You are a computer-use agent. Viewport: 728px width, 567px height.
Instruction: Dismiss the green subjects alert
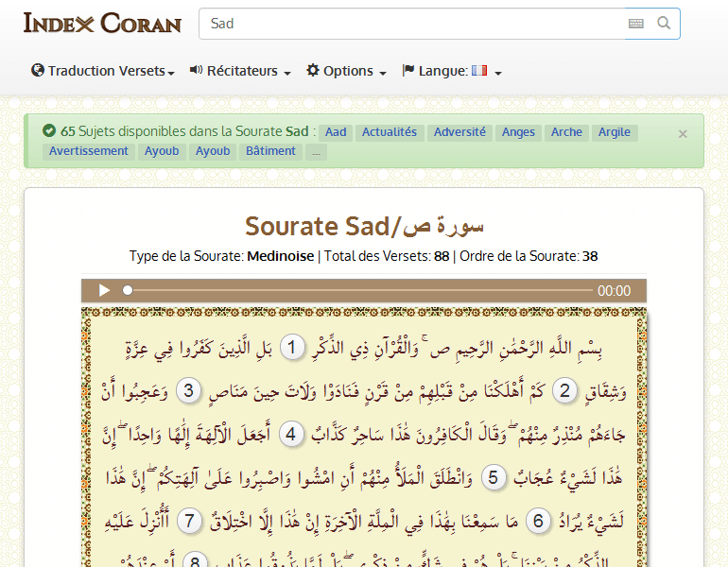(683, 134)
